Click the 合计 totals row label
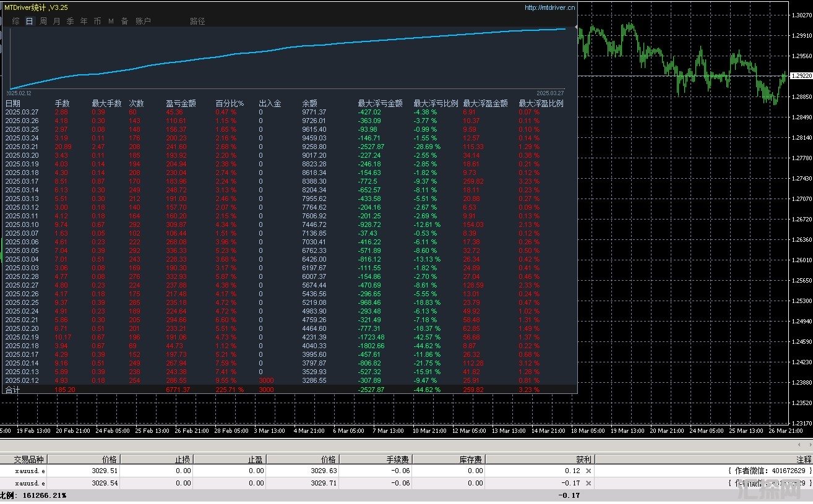813x504 pixels. [12, 390]
